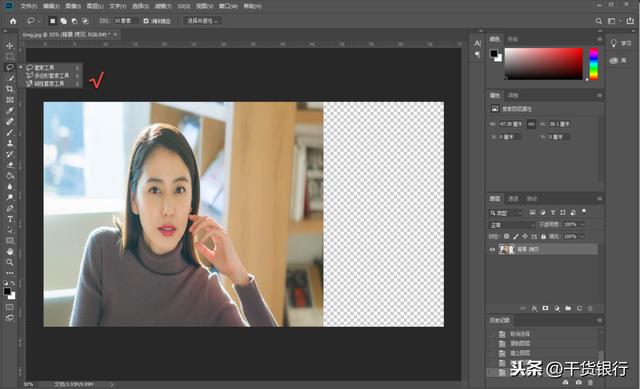Image resolution: width=640 pixels, height=389 pixels.
Task: Open the Character panel icon (A|)
Action: click(478, 43)
